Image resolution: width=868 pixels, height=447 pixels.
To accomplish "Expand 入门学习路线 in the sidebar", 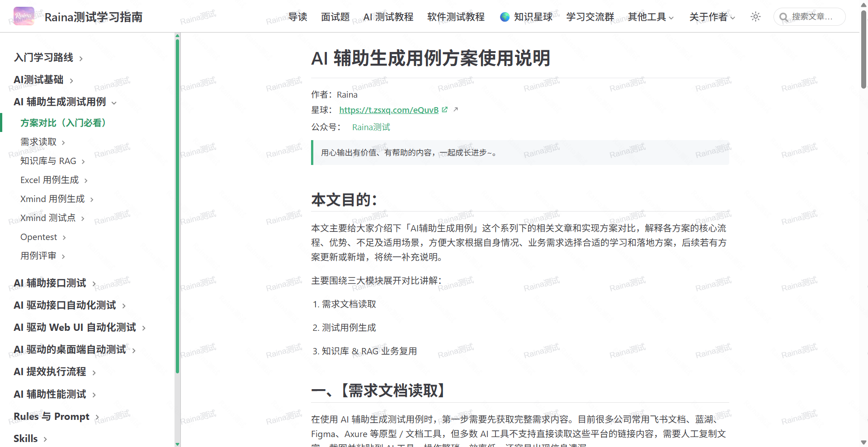I will coord(48,57).
